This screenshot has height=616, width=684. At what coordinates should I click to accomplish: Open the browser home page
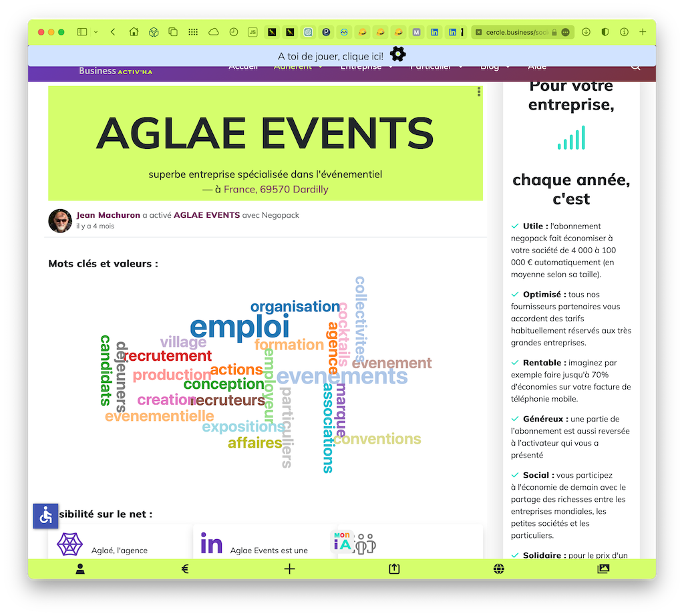pyautogui.click(x=134, y=32)
